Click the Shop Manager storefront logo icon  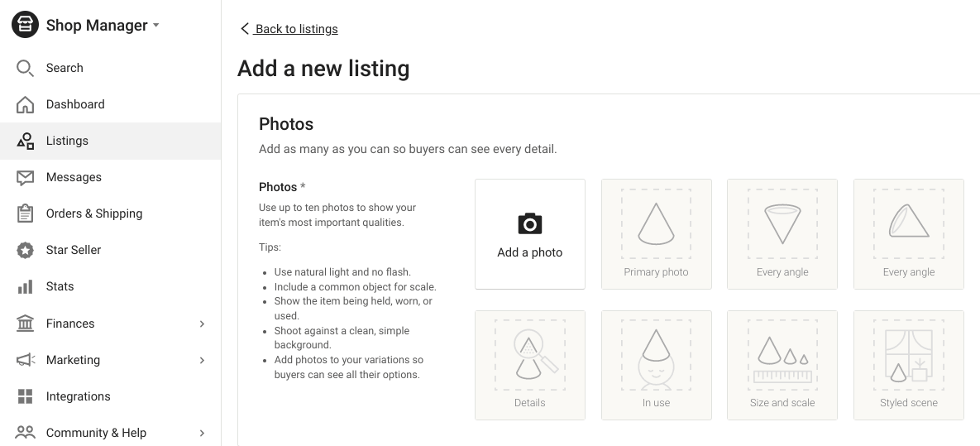pos(25,24)
